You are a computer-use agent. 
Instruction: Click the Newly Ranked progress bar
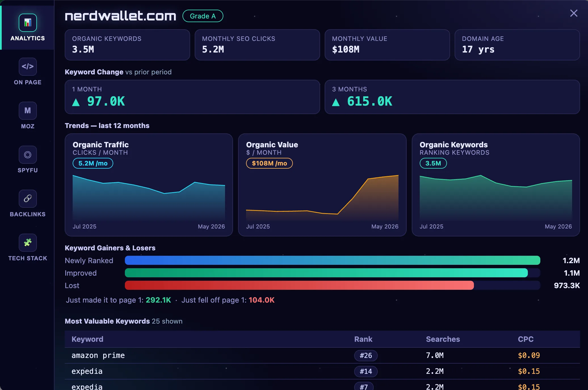pyautogui.click(x=332, y=260)
